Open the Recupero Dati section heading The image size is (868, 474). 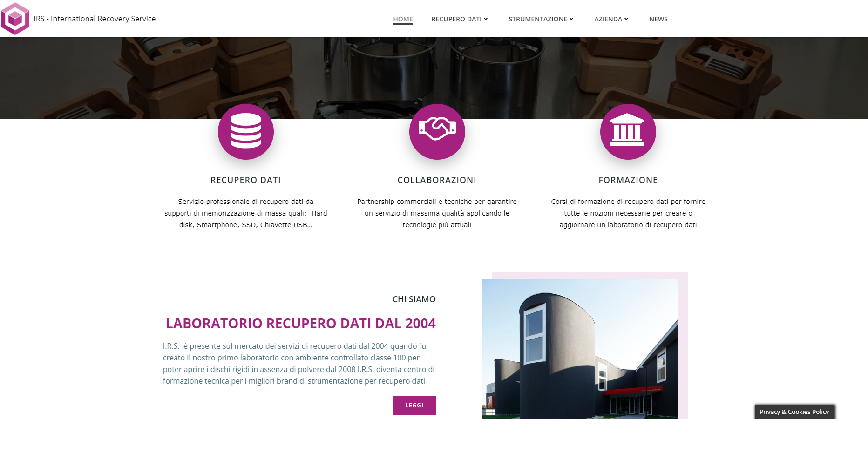point(245,180)
